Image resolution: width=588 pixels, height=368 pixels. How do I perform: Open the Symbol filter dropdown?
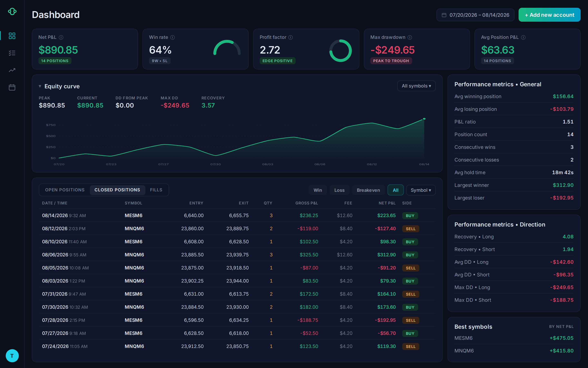421,190
